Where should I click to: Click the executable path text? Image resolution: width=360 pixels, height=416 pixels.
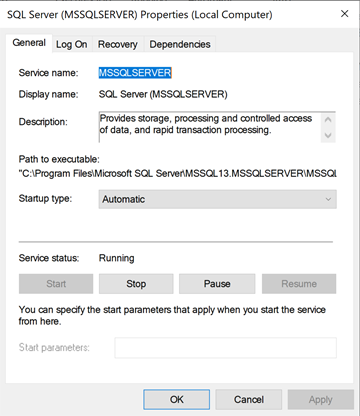178,174
